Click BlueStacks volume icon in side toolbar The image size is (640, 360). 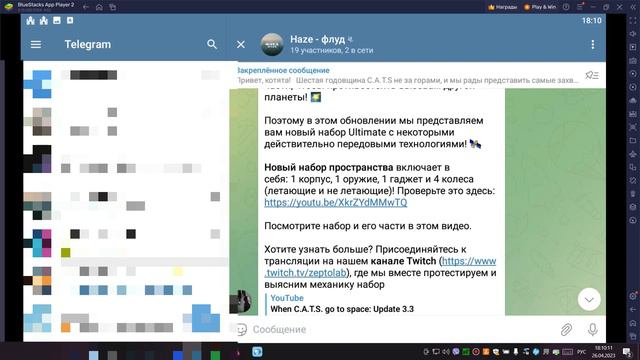(x=633, y=33)
